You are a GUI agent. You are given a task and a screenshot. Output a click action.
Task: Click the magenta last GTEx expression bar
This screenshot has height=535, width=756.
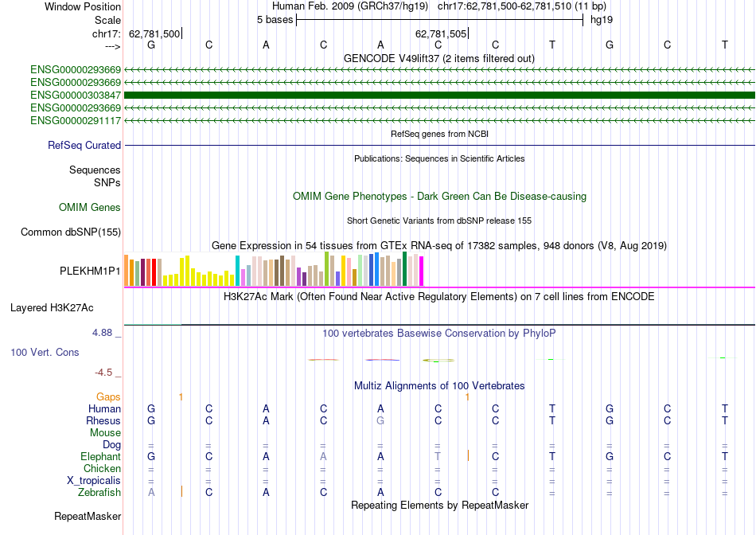[422, 271]
